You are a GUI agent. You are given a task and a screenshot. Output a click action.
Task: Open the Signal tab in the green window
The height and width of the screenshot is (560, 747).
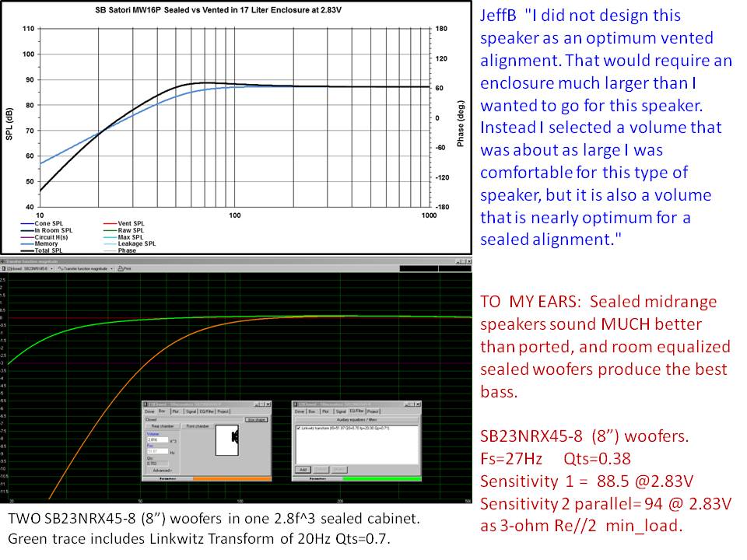pos(341,411)
